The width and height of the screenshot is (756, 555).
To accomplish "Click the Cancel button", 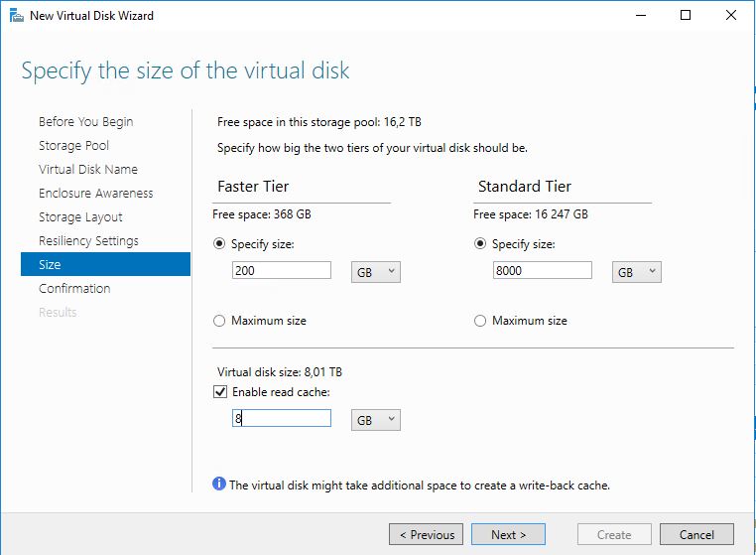I will (x=696, y=534).
